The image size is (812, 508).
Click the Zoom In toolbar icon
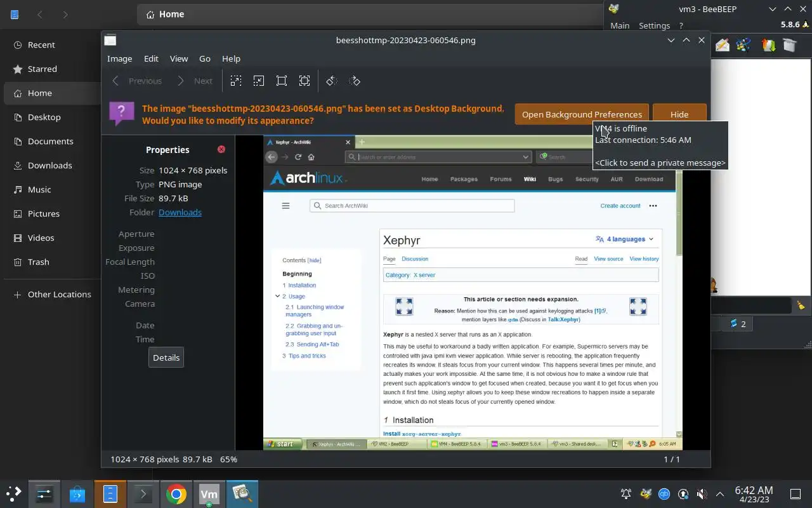[x=236, y=81]
